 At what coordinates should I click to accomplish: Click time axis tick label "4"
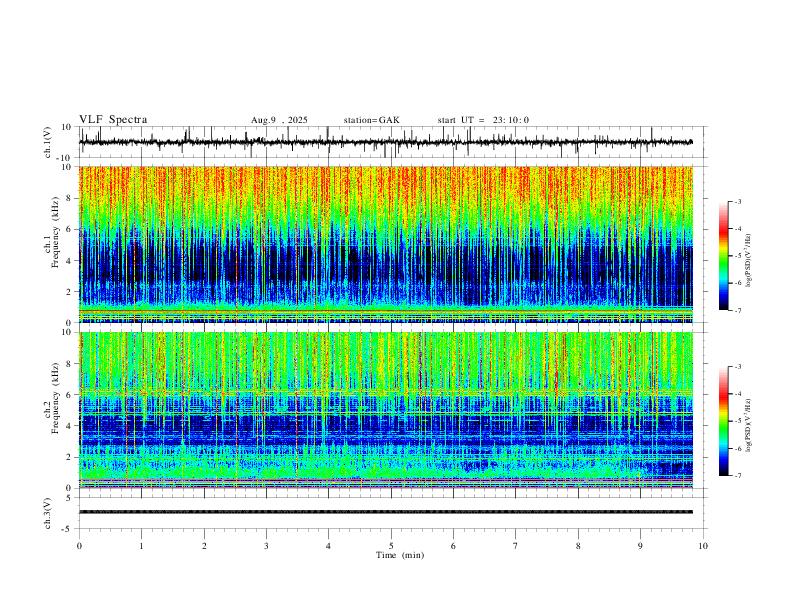tap(328, 546)
